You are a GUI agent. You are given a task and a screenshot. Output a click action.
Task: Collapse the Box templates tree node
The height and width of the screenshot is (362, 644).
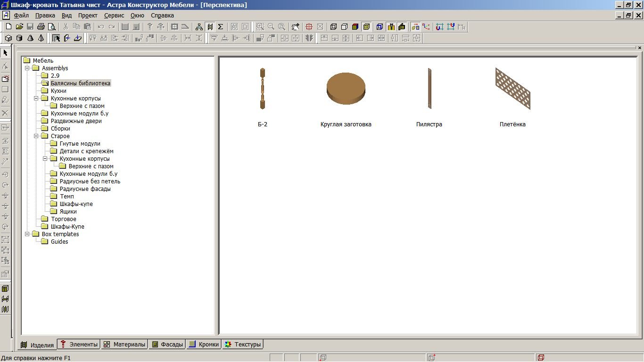pyautogui.click(x=27, y=234)
